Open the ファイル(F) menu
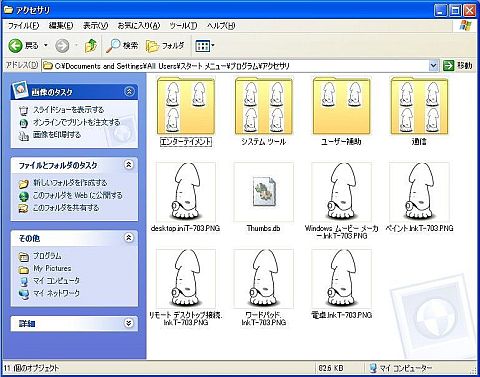This screenshot has height=377, width=480. tap(23, 26)
